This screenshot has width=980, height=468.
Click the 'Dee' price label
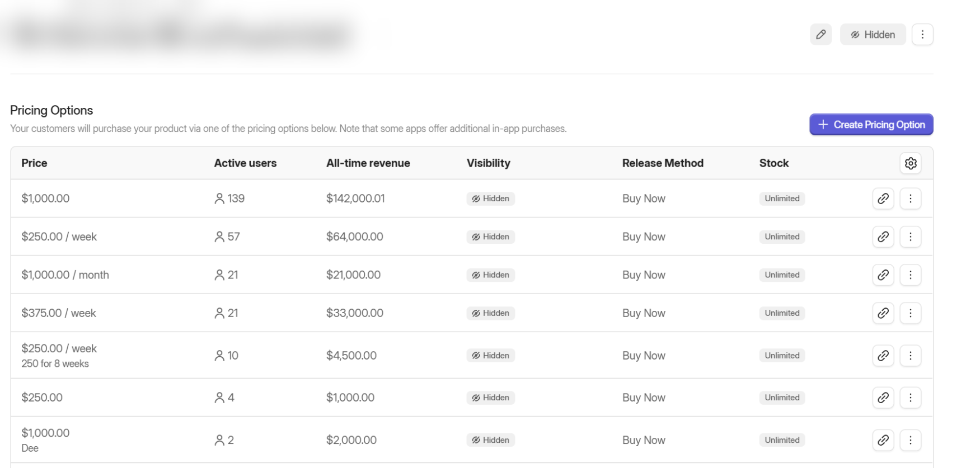coord(30,448)
